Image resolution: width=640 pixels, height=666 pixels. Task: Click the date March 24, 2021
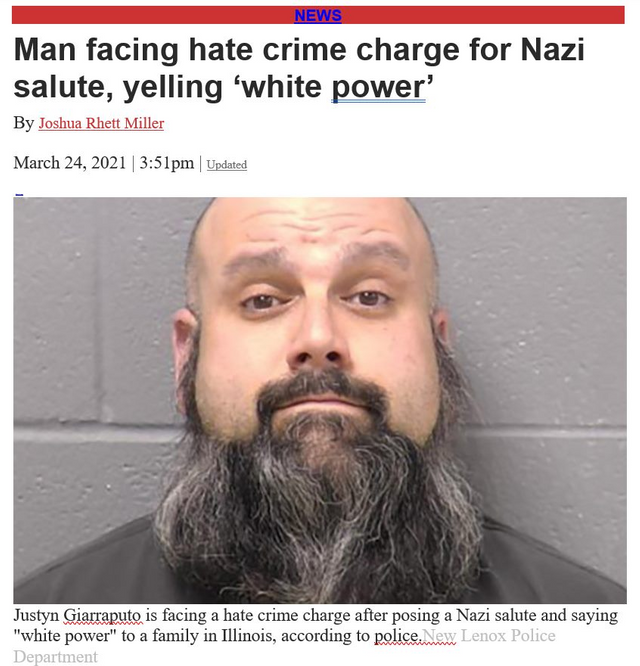[x=70, y=163]
